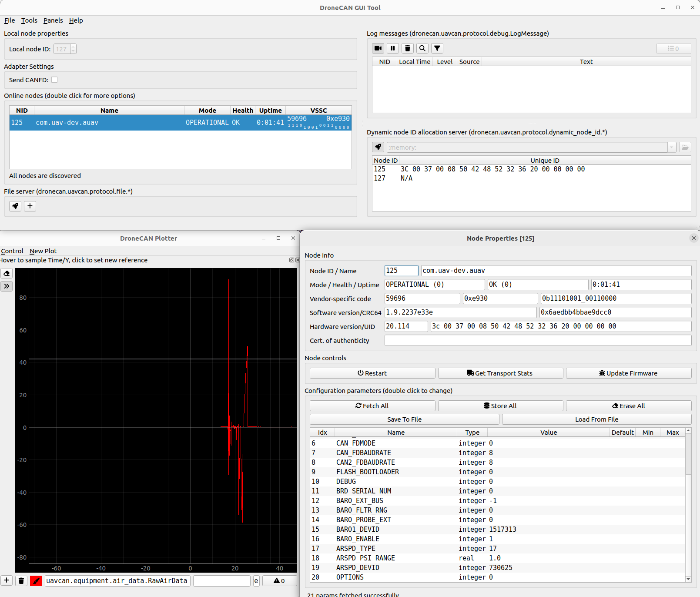
Task: Click the eraser icon in the plotter
Action: (x=7, y=273)
